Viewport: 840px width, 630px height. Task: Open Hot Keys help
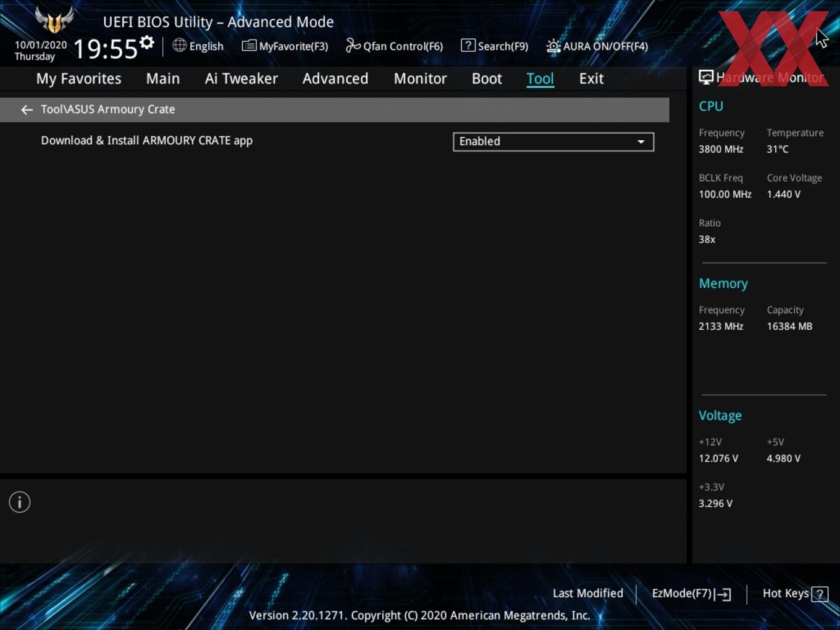pos(795,594)
